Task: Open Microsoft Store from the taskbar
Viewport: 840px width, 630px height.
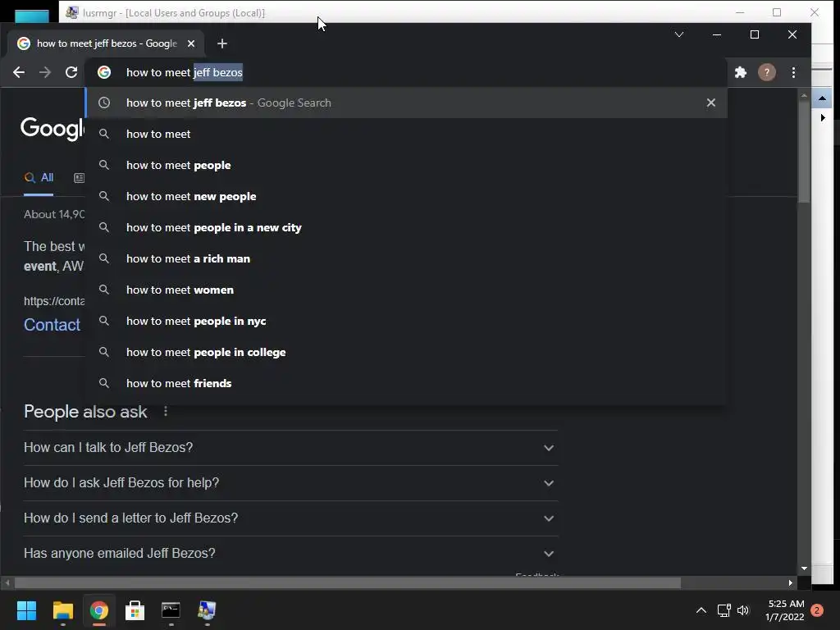Action: 135,610
